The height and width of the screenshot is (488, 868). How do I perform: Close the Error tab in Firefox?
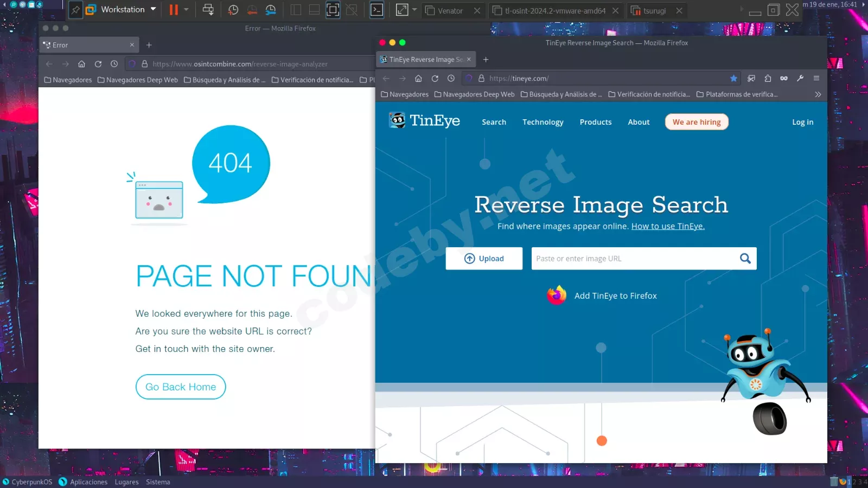point(132,45)
